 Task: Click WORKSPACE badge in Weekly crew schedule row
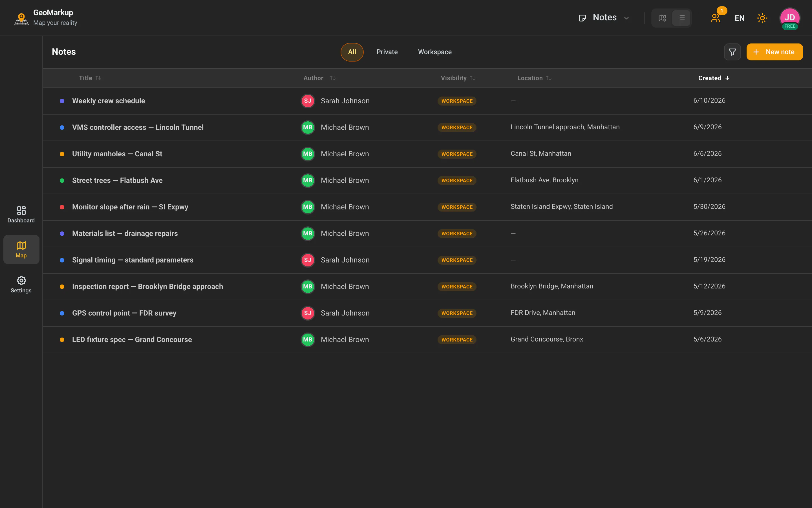(x=457, y=101)
